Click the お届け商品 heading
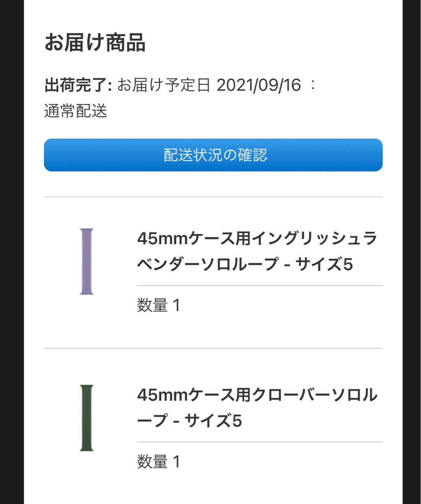Screen dimensions: 421x504 click(x=95, y=43)
